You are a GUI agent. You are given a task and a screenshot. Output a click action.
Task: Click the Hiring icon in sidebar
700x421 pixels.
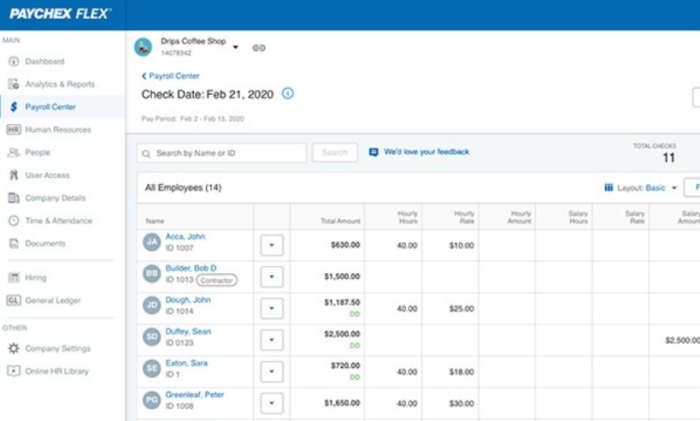pos(14,278)
